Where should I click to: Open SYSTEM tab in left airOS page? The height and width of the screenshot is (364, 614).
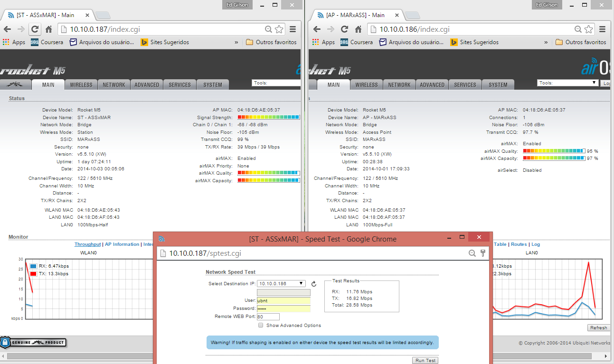tap(212, 85)
